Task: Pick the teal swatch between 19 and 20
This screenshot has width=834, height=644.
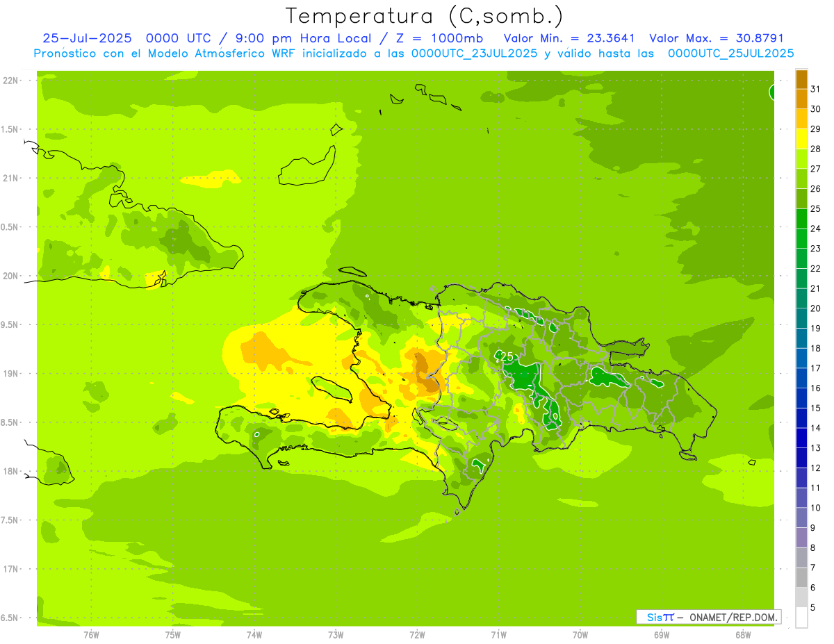Action: point(801,318)
